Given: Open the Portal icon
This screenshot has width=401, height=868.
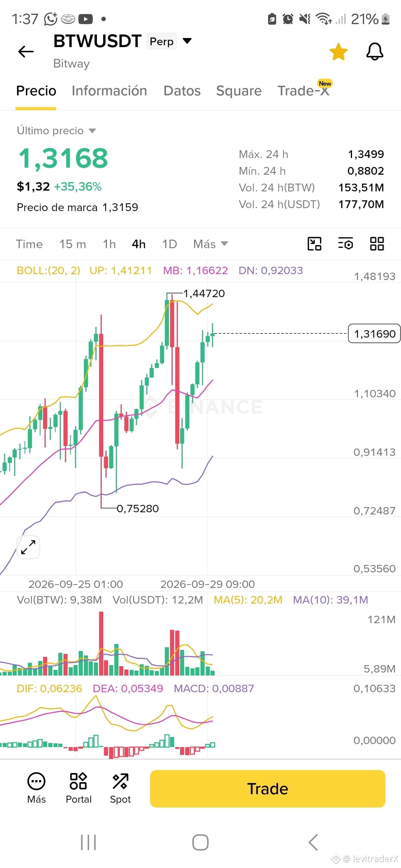Looking at the screenshot, I should click(78, 788).
